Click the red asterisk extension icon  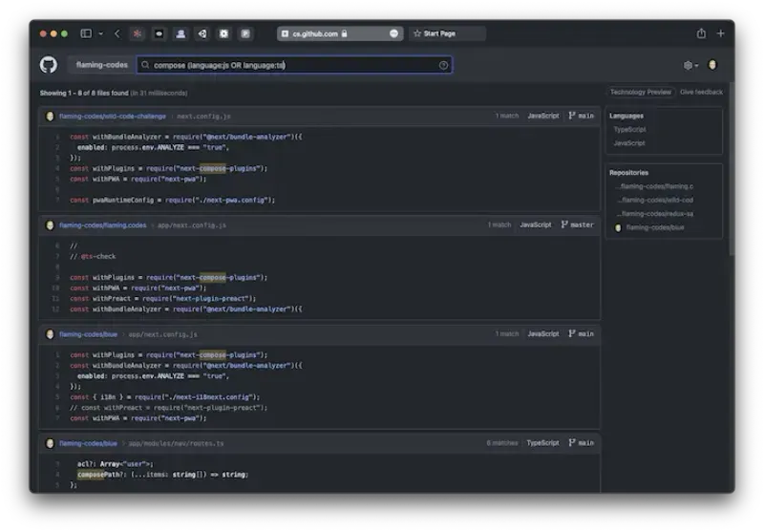138,33
